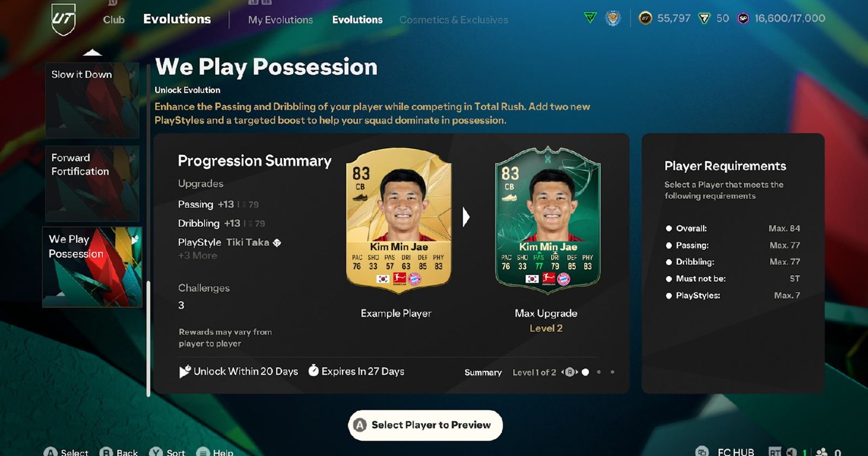Click Select Player to Preview button
This screenshot has width=868, height=456.
coord(425,425)
